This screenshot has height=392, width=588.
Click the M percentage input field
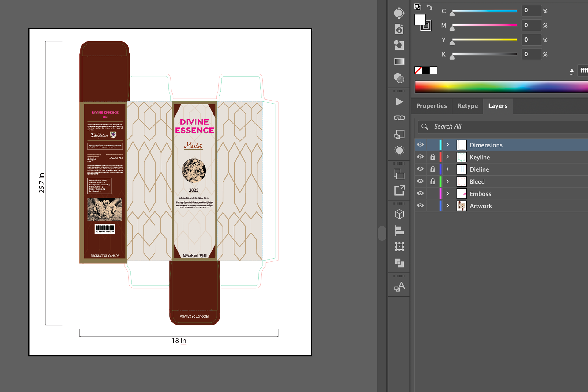[532, 25]
